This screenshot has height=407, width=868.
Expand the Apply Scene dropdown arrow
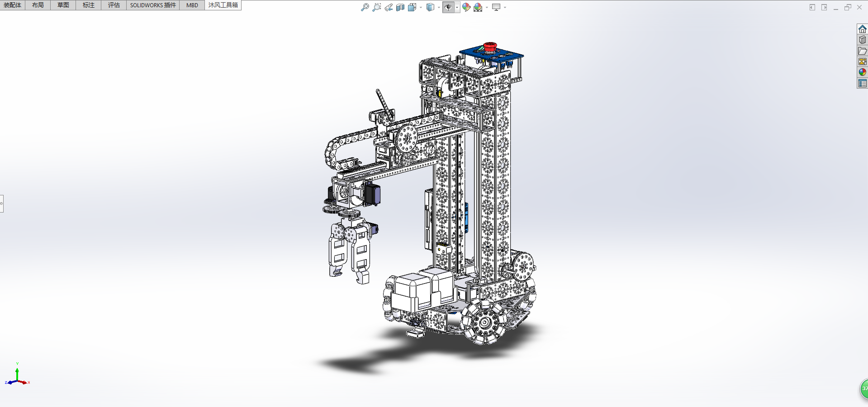click(487, 7)
